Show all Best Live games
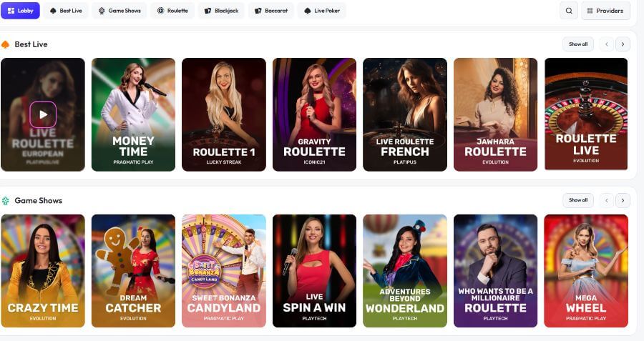Screen dimensions: 644x341 pyautogui.click(x=578, y=44)
